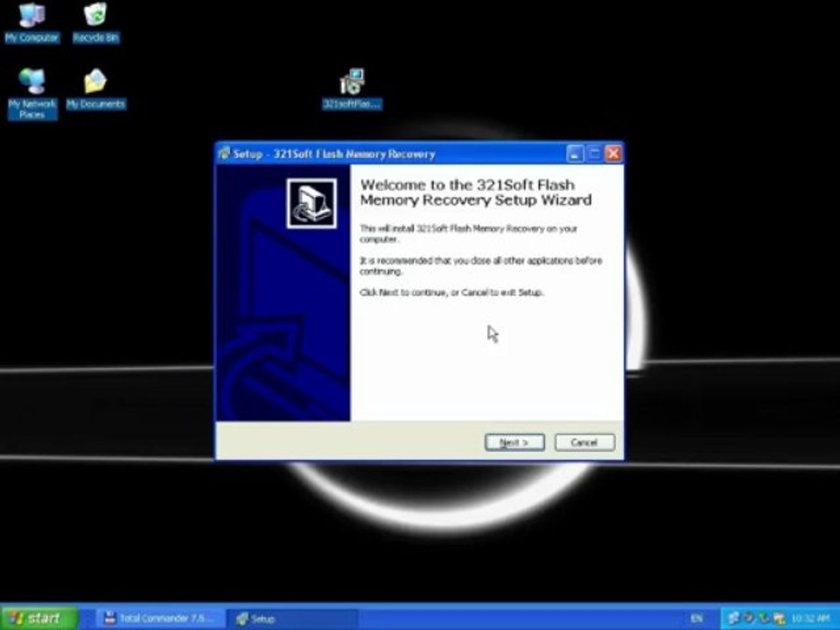Click the 'Welcome to the 321Soft Flash' heading

pyautogui.click(x=476, y=192)
